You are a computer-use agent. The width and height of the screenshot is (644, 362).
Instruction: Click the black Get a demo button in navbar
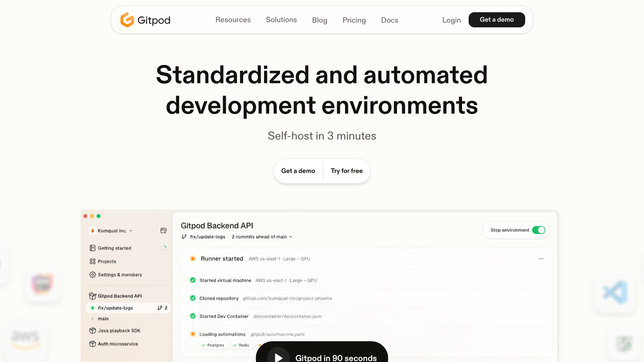tap(497, 20)
